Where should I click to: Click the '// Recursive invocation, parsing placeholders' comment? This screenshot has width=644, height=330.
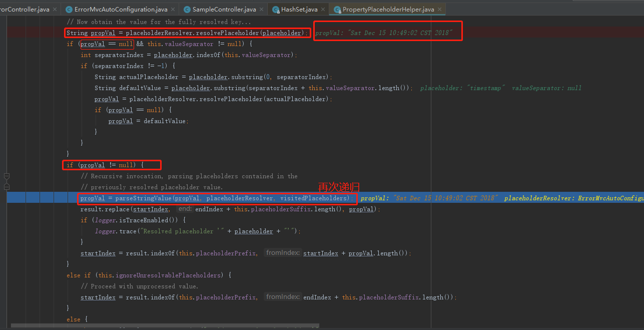pos(189,176)
